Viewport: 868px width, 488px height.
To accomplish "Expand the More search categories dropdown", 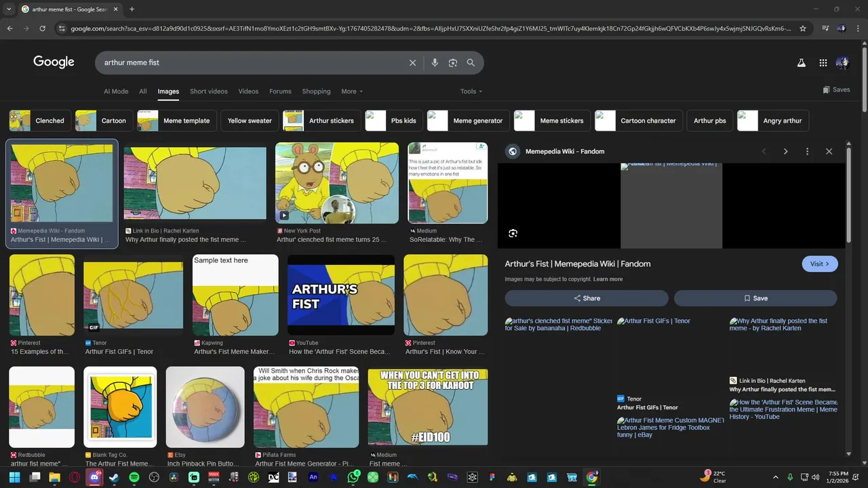I will tap(352, 91).
